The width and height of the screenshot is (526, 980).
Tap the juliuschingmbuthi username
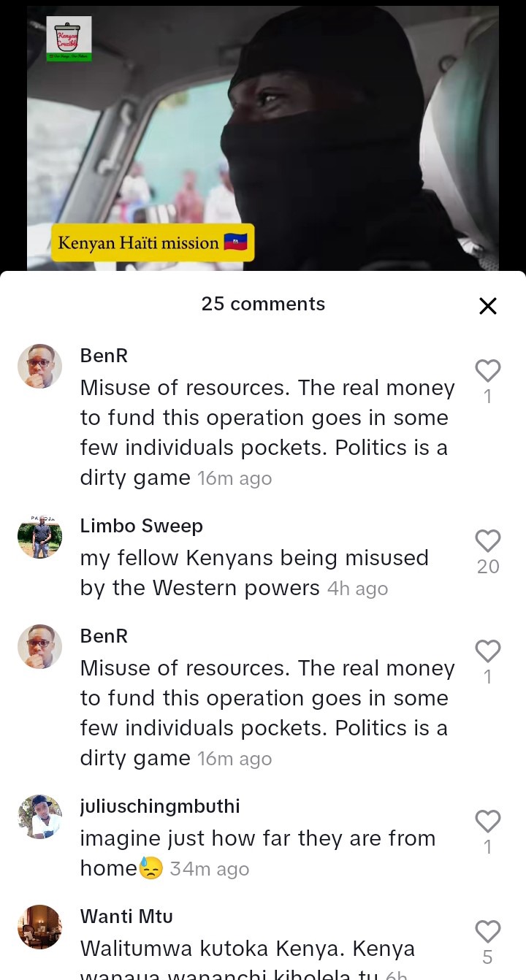tap(160, 806)
